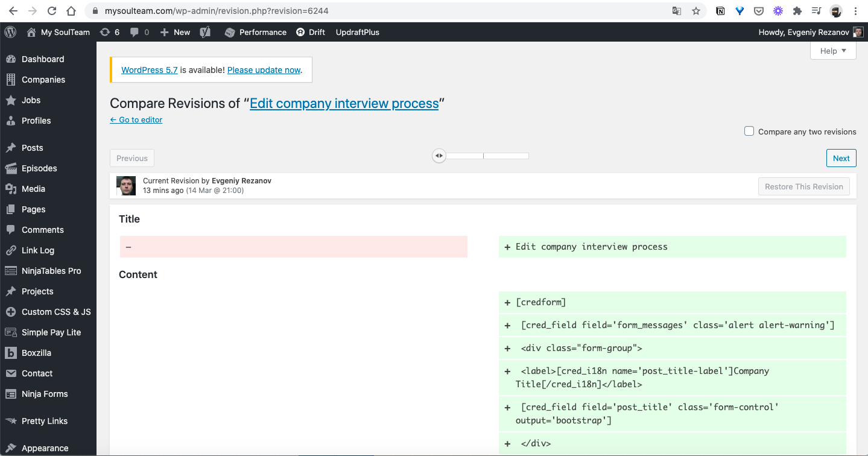Click the Custom CSS & JS plus icon
Screen dimensions: 868x456
pos(11,312)
